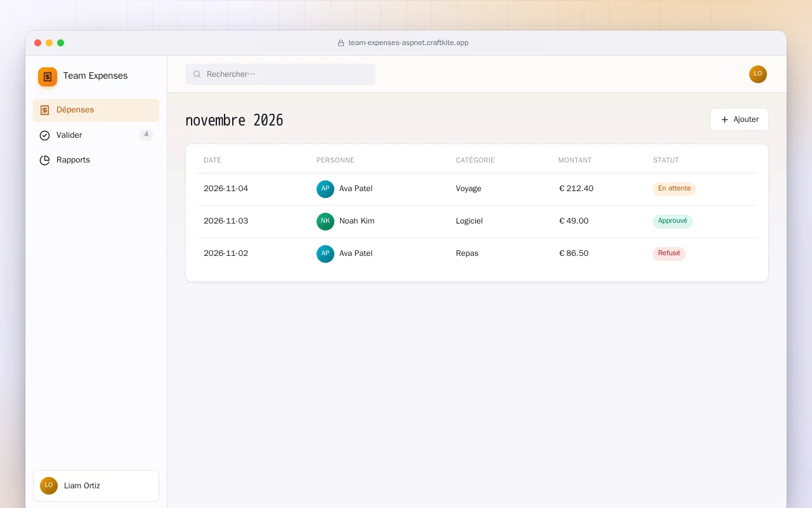Click the Valider checkmark circle icon
The width and height of the screenshot is (812, 508).
click(44, 135)
